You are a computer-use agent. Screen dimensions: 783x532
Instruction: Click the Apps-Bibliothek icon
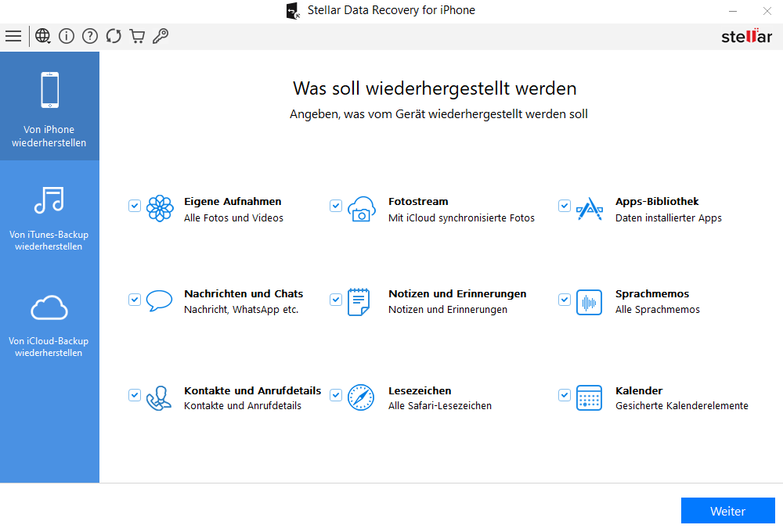[x=589, y=209]
